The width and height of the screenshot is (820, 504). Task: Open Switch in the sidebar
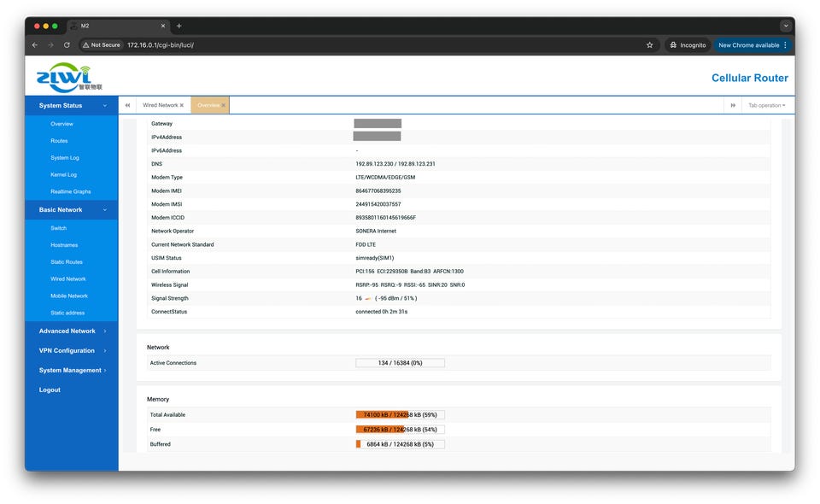coord(59,228)
